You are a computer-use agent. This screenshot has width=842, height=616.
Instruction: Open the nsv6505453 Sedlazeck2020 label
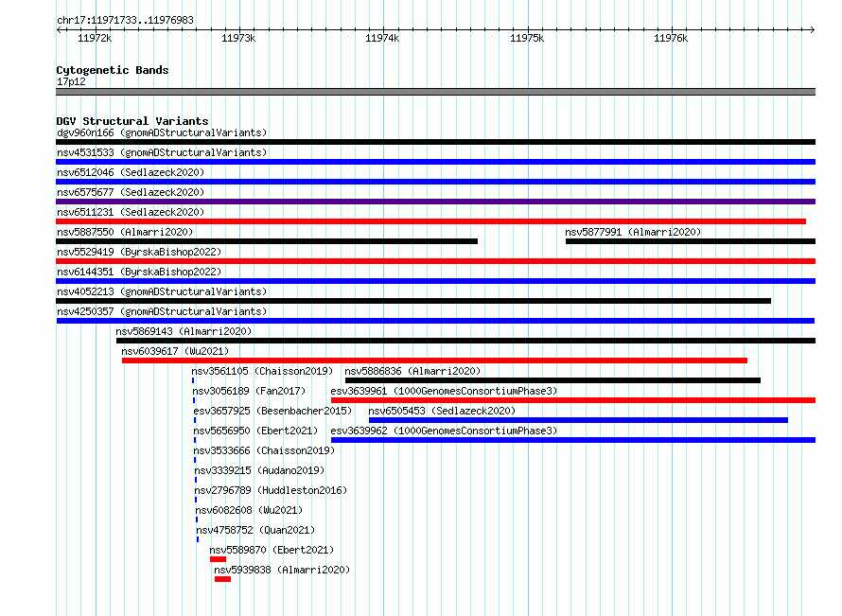pos(442,411)
